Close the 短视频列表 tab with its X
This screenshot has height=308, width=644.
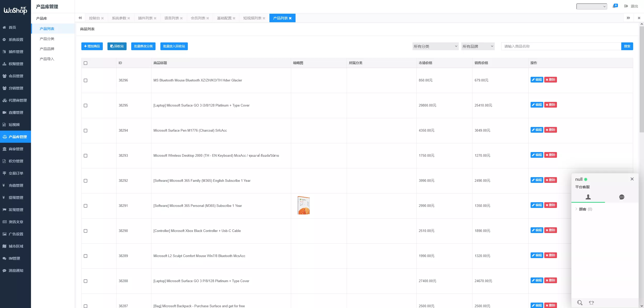click(264, 18)
